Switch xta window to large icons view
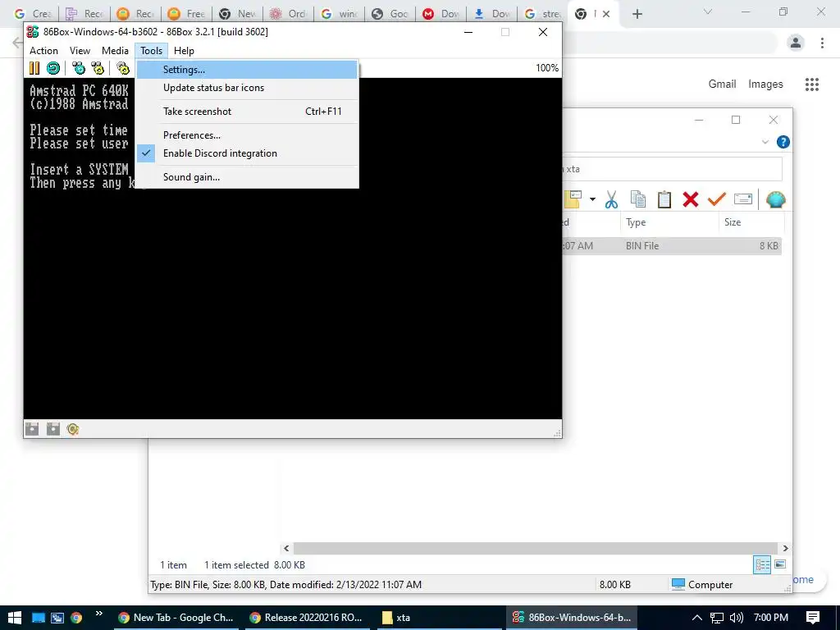 pyautogui.click(x=780, y=564)
